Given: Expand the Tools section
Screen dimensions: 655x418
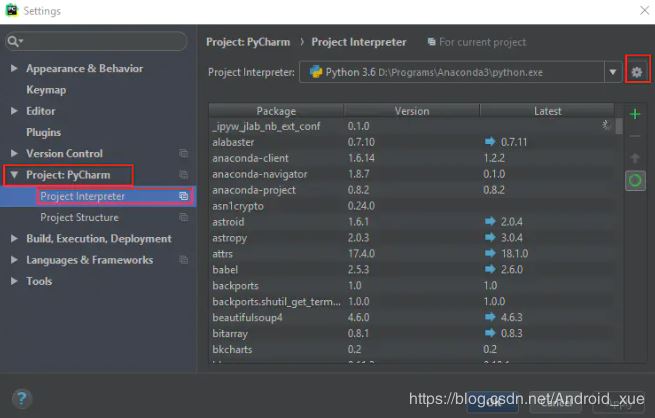Looking at the screenshot, I should (x=14, y=281).
